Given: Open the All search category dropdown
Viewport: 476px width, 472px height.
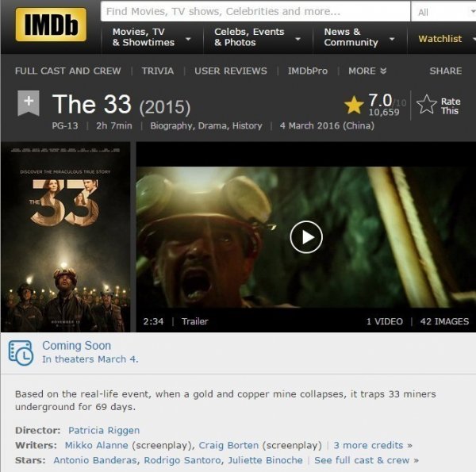Looking at the screenshot, I should click(443, 12).
